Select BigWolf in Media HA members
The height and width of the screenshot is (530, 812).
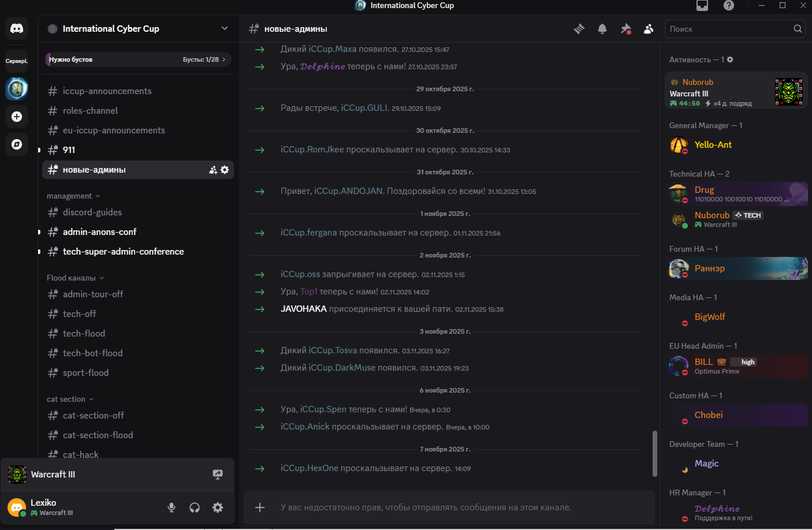tap(737, 317)
